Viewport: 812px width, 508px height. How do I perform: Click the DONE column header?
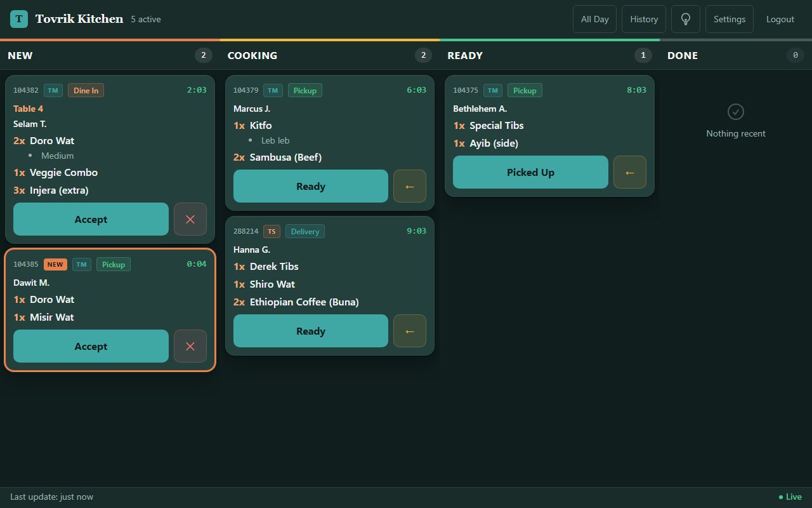tap(683, 55)
